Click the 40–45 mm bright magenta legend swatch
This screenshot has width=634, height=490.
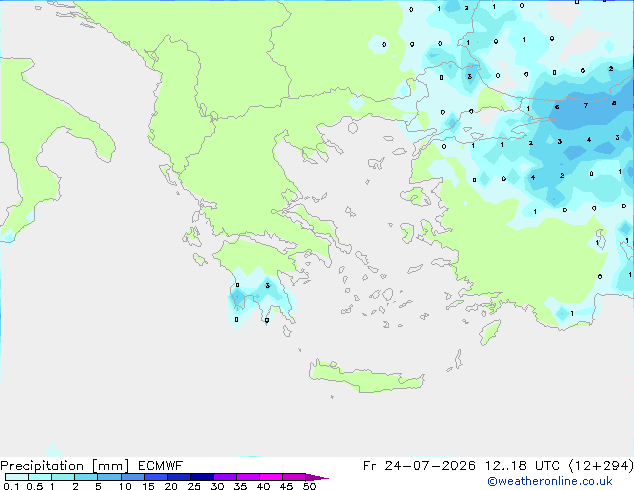(x=271, y=477)
